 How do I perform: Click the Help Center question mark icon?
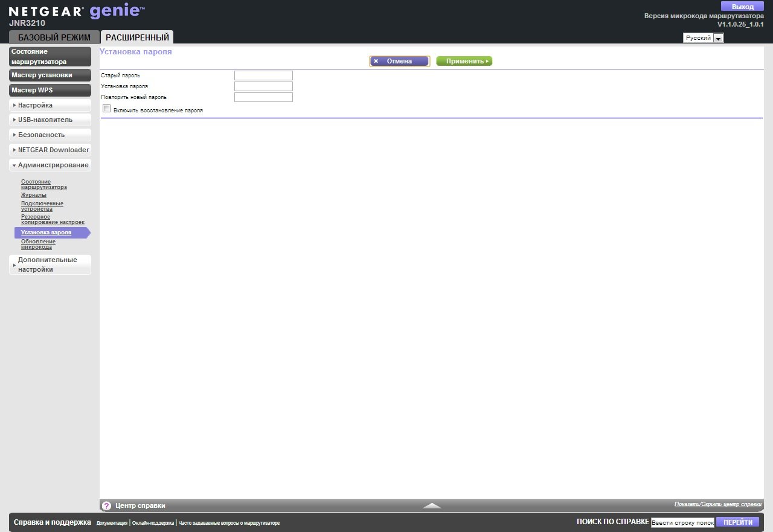(x=106, y=505)
